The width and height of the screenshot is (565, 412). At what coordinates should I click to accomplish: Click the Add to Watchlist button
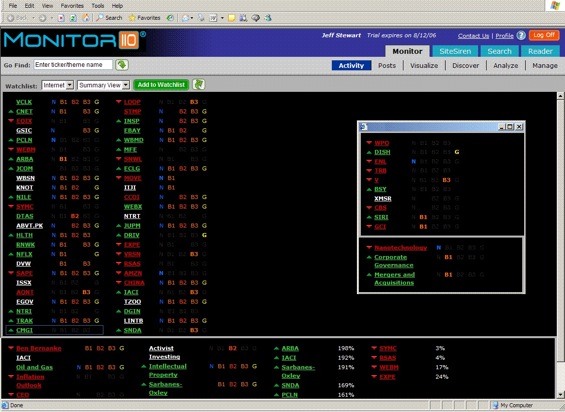pos(161,85)
